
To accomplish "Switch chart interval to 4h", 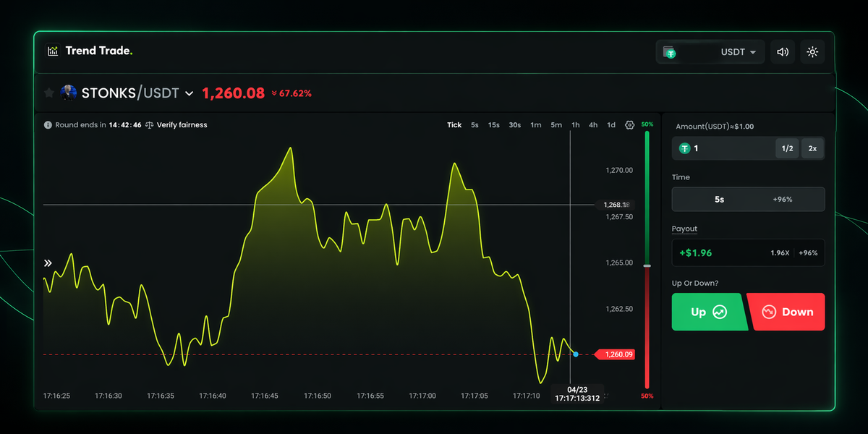I will pos(593,125).
